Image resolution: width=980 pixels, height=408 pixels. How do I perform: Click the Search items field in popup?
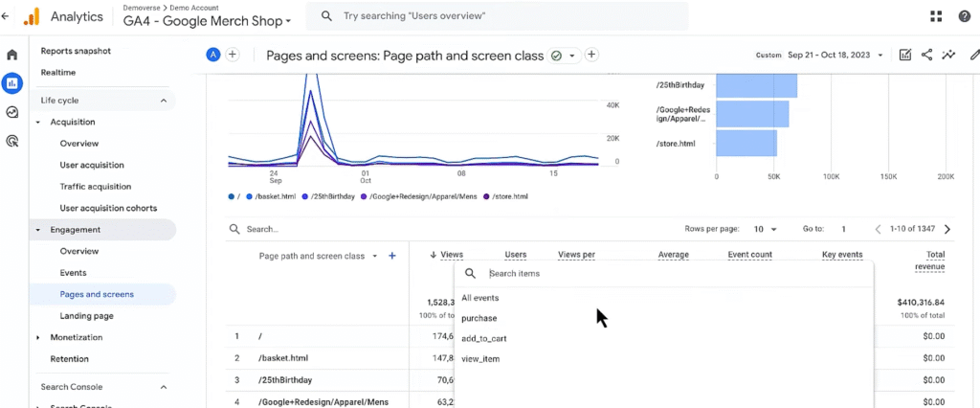coord(675,274)
